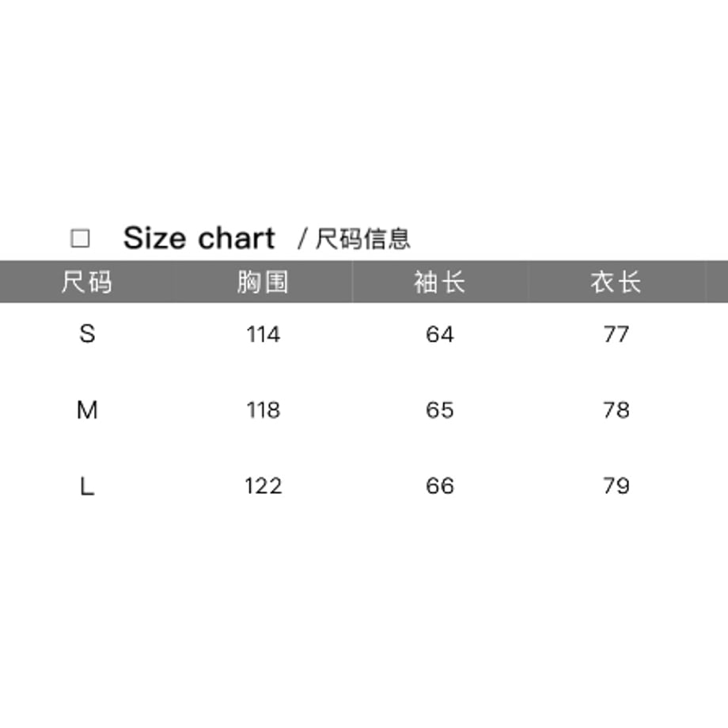The image size is (728, 728).
Task: Click the garment length value 78
Action: click(616, 410)
